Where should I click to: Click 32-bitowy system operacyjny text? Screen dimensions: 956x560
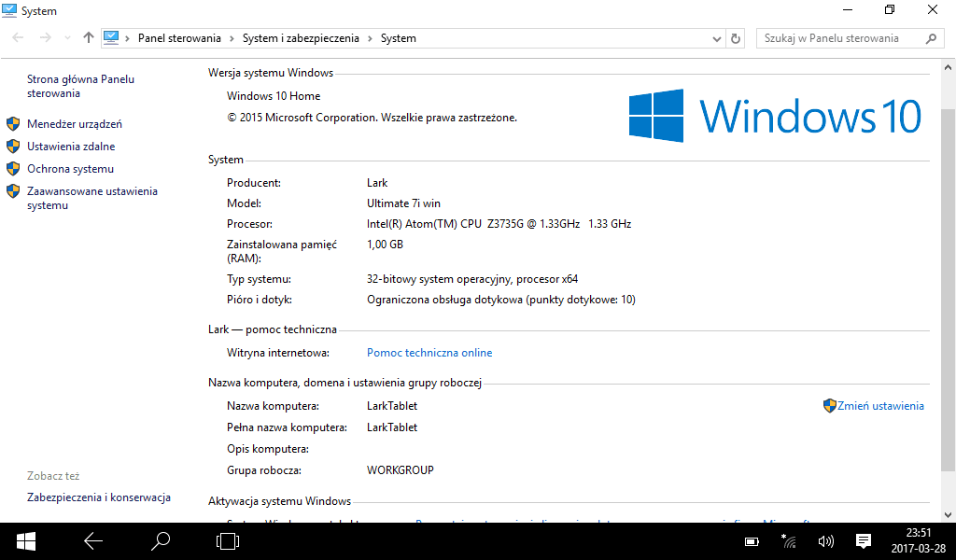[472, 279]
